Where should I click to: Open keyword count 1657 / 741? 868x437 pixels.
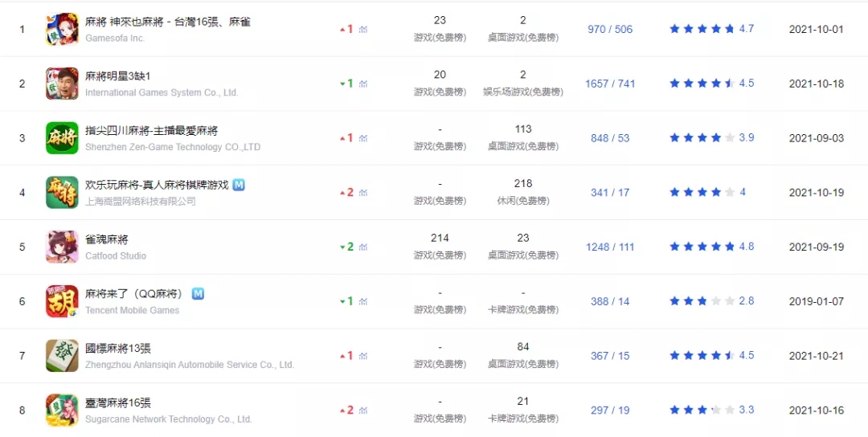coord(610,84)
